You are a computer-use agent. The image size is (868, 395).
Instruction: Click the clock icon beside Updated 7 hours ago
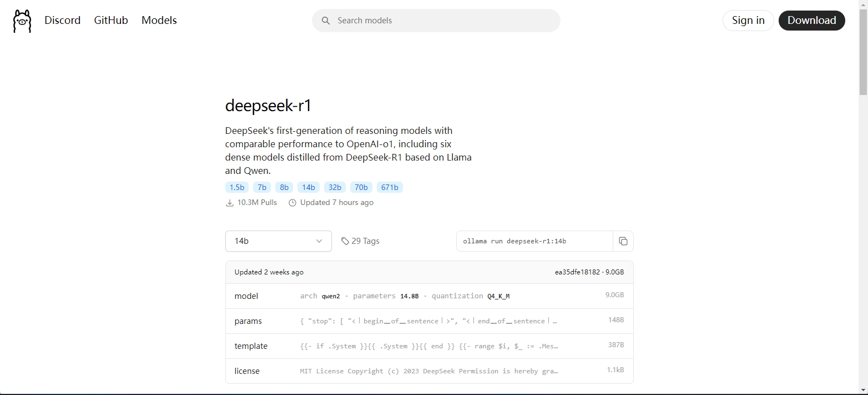coord(292,203)
